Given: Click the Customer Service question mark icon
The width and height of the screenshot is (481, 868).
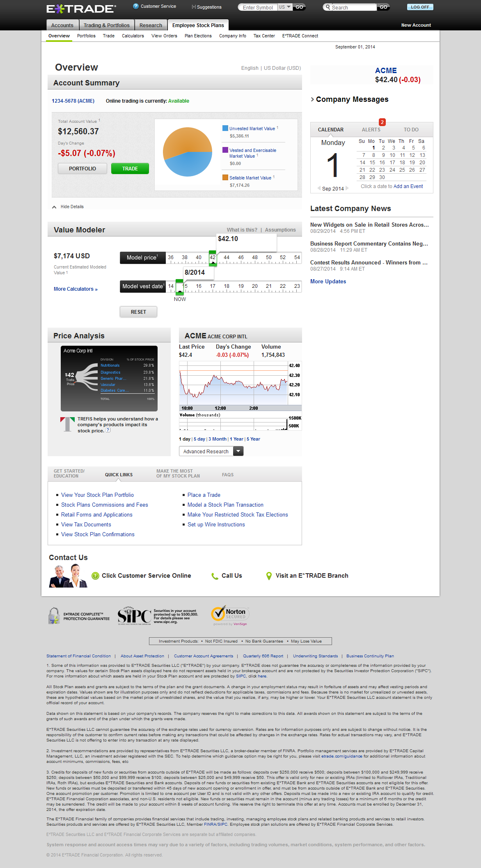Looking at the screenshot, I should click(x=136, y=6).
